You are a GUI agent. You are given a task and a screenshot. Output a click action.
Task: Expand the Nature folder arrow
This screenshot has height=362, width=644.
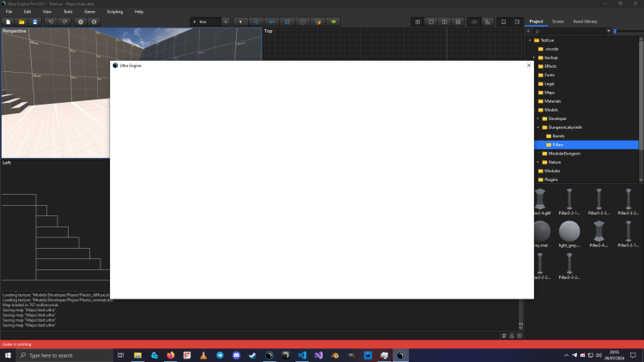pyautogui.click(x=538, y=162)
